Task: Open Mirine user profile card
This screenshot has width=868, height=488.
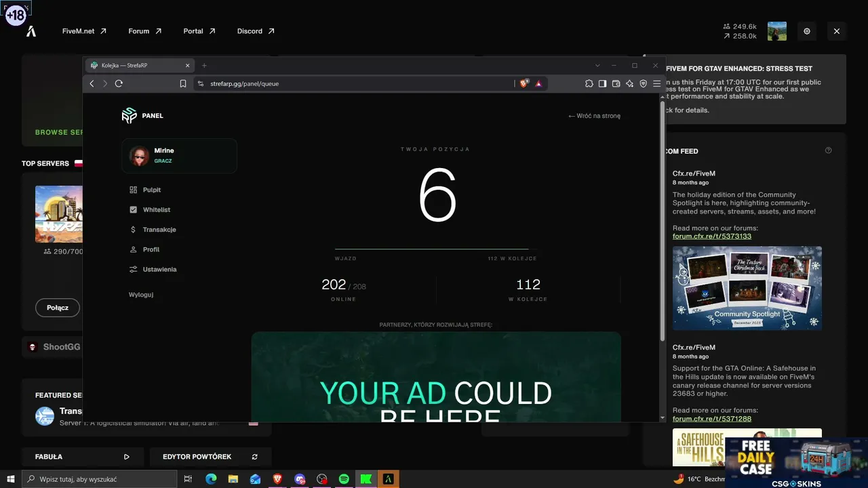Action: pos(179,156)
